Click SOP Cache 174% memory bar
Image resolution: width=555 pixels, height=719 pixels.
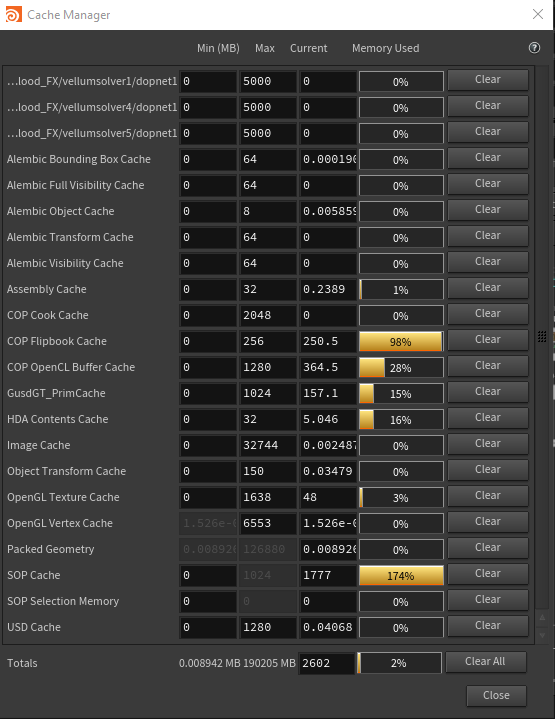click(401, 575)
